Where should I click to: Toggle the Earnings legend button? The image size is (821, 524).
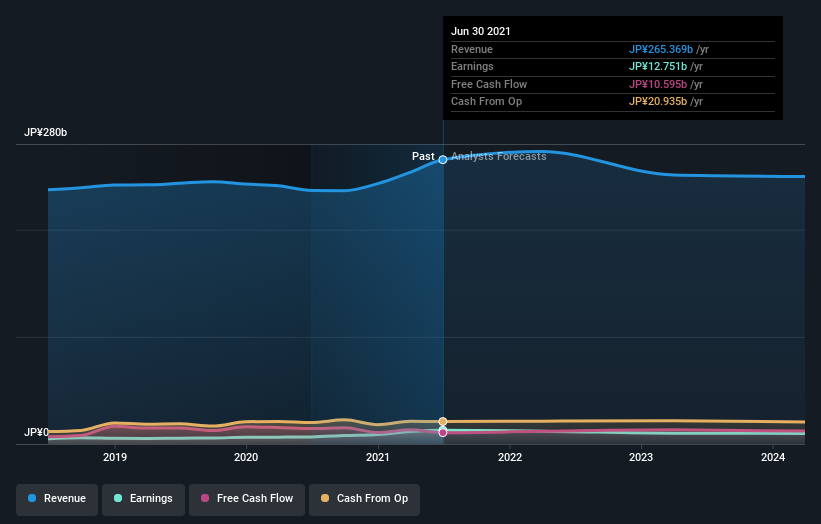point(143,499)
